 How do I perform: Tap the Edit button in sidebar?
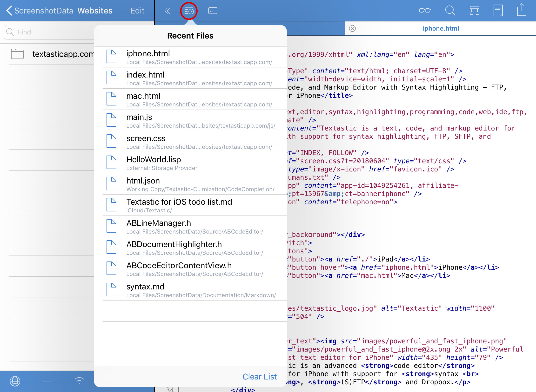coord(137,11)
